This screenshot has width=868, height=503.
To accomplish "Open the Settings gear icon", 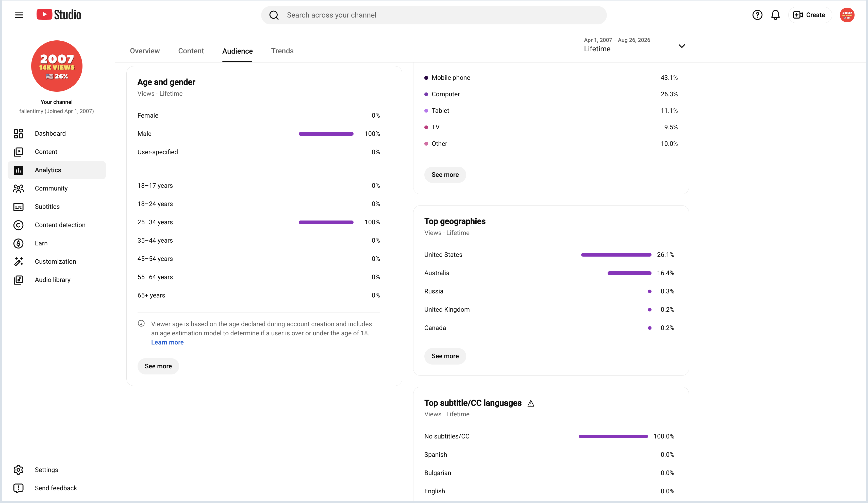I will pos(18,469).
